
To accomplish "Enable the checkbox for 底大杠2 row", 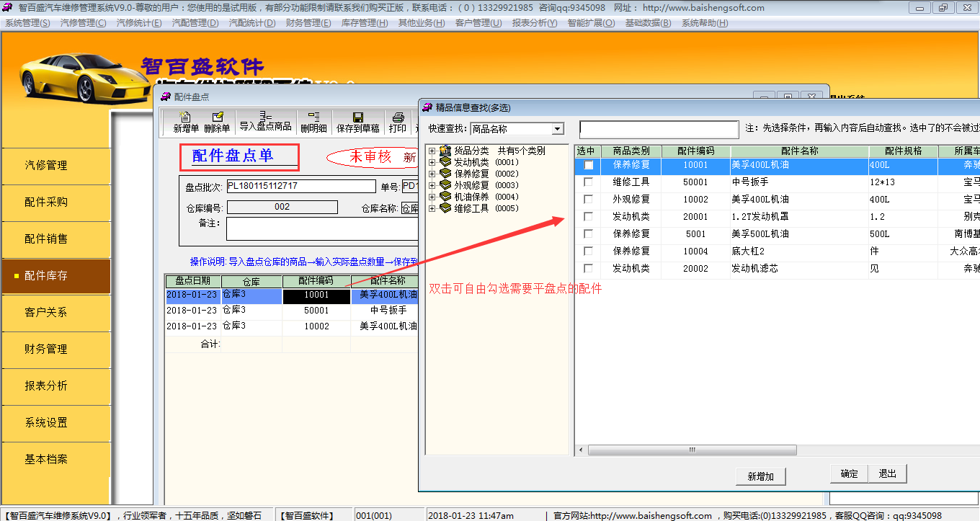I will (x=588, y=251).
